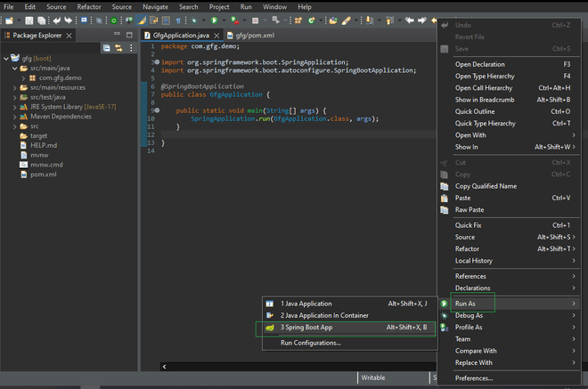The height and width of the screenshot is (389, 588).
Task: Collapse the gfg project tree
Action: pyautogui.click(x=5, y=58)
